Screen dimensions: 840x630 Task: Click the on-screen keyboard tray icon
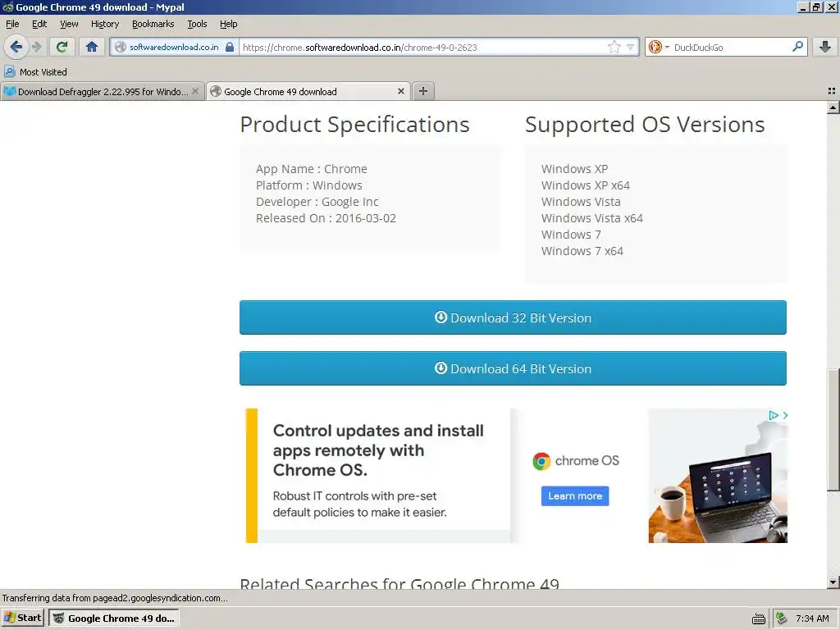tap(759, 619)
